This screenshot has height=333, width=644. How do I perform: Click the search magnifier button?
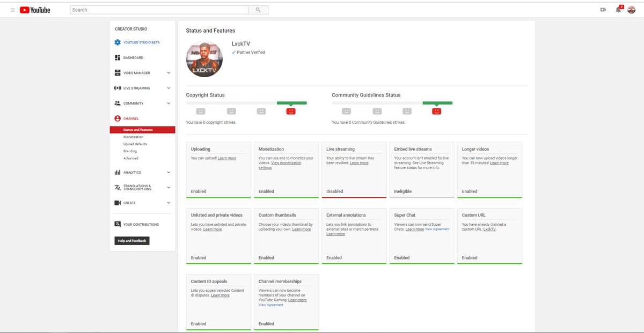tap(258, 10)
